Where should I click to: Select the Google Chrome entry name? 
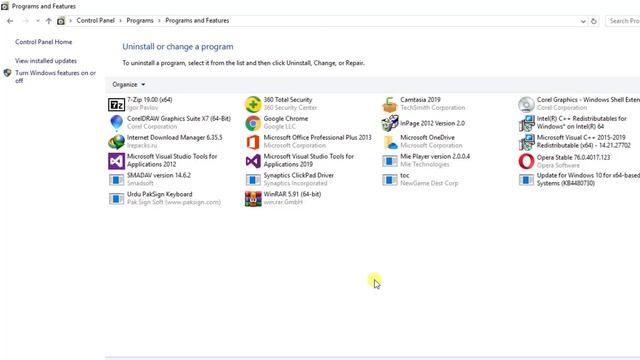pyautogui.click(x=286, y=118)
